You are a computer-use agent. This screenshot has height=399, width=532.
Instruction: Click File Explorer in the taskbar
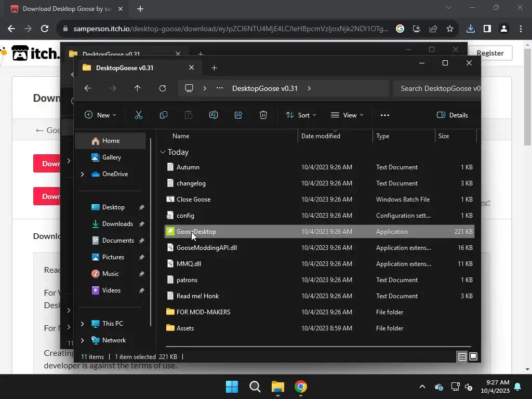coord(278,387)
